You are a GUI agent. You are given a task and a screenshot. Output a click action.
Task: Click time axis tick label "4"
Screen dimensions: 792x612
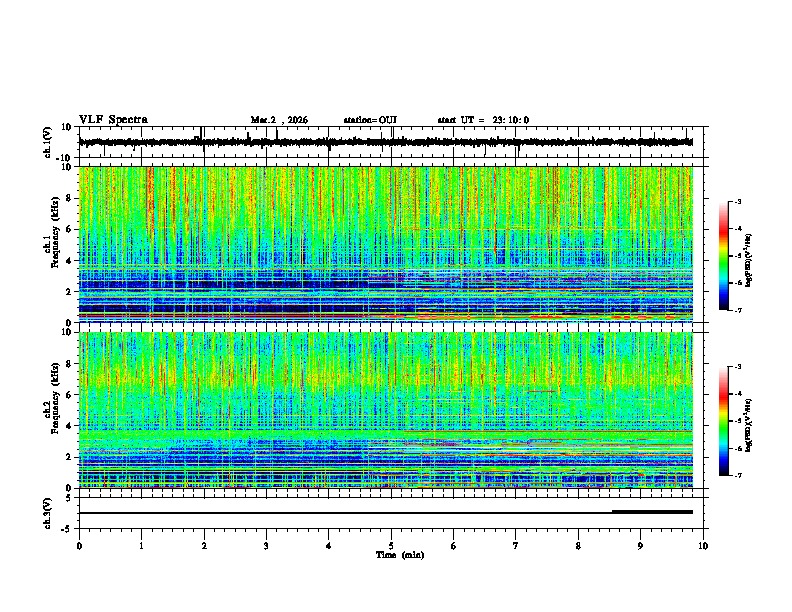pyautogui.click(x=329, y=546)
